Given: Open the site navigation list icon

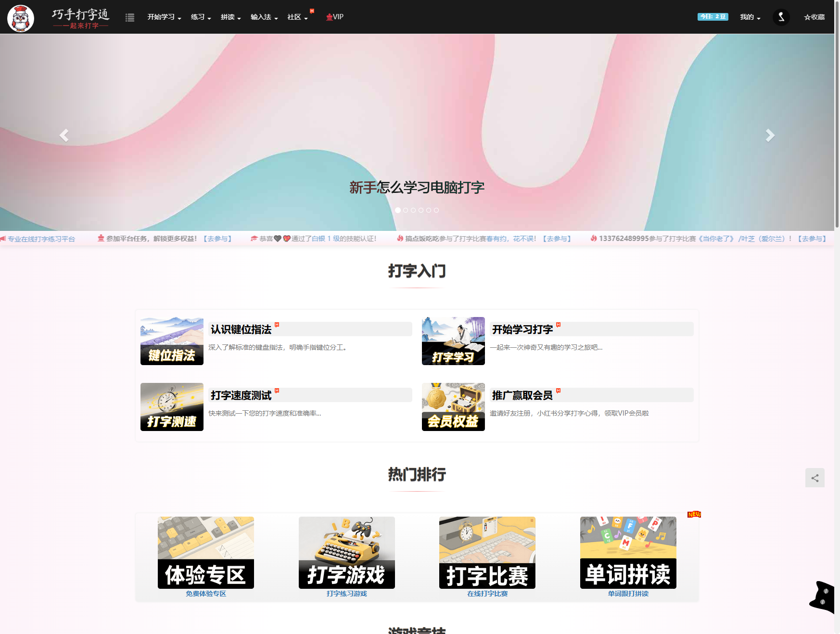Looking at the screenshot, I should point(129,17).
